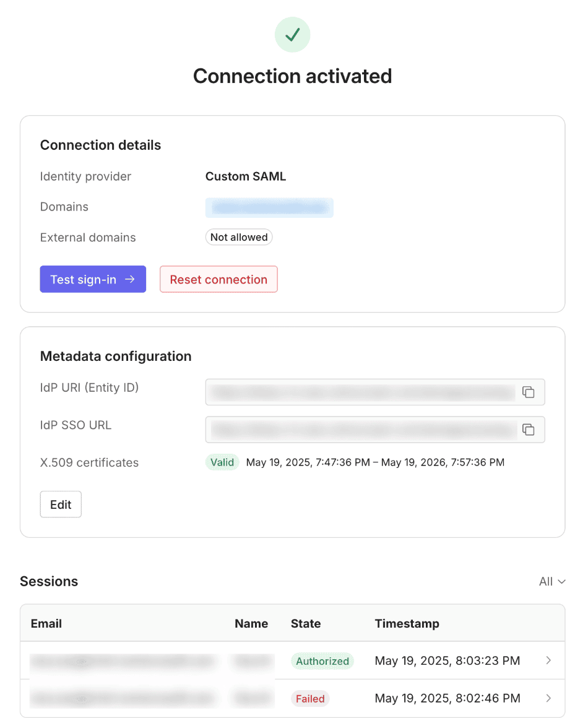The height and width of the screenshot is (718, 588).
Task: Click the green checkmark success icon
Action: [292, 35]
